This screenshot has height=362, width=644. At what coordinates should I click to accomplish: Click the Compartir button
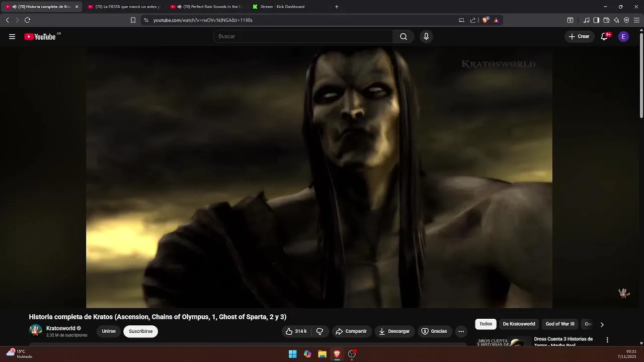(x=351, y=331)
